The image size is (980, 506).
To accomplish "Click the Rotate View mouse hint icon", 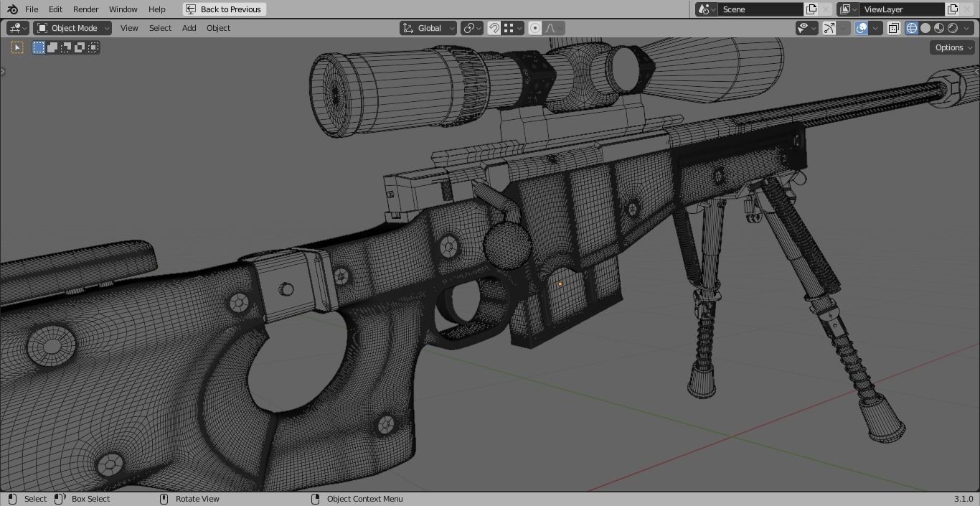I will 164,499.
